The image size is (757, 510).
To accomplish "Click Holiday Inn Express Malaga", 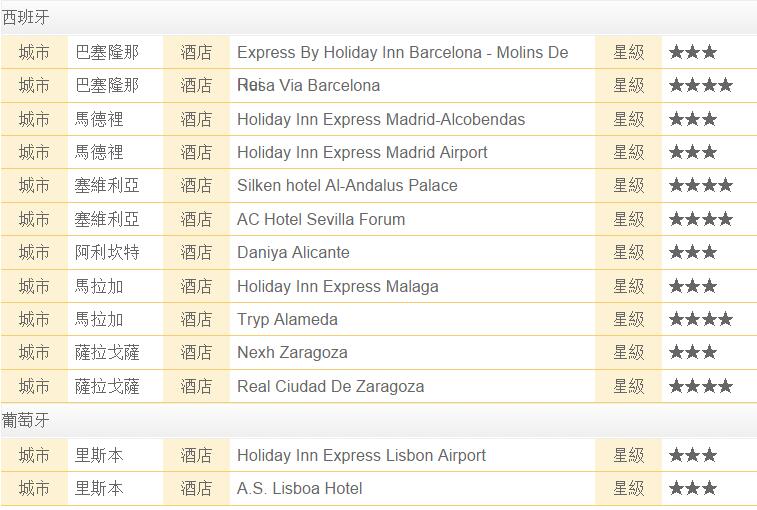I will pyautogui.click(x=337, y=286).
